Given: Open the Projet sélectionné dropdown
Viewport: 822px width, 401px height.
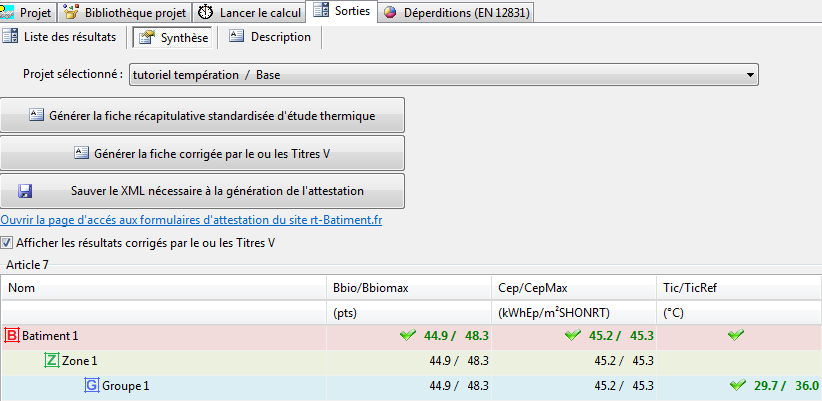Looking at the screenshot, I should tap(444, 75).
